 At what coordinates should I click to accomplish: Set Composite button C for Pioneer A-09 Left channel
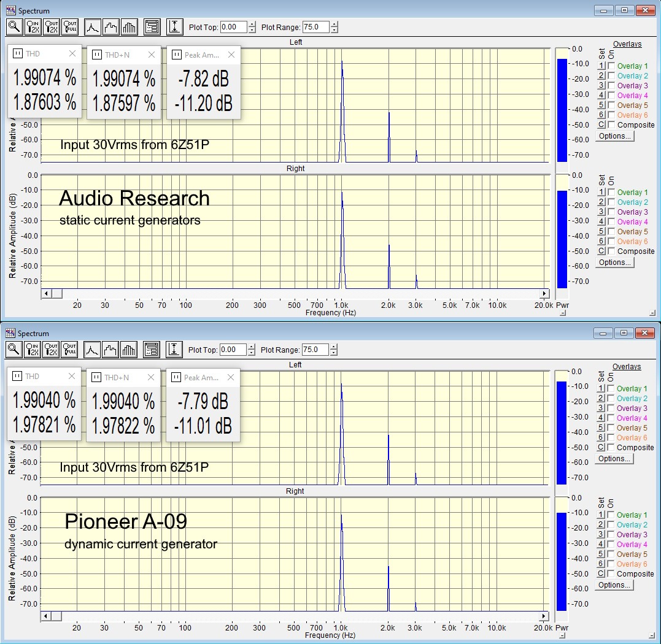tap(601, 447)
